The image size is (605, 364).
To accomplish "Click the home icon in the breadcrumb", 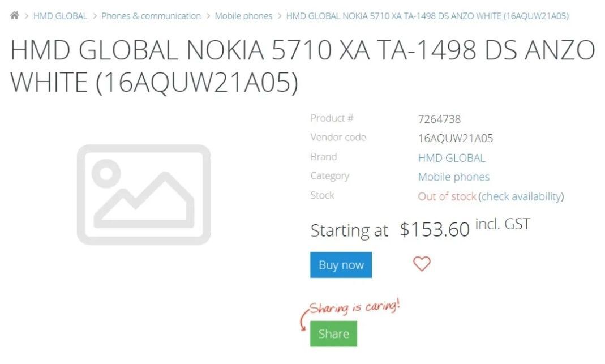I will point(15,16).
